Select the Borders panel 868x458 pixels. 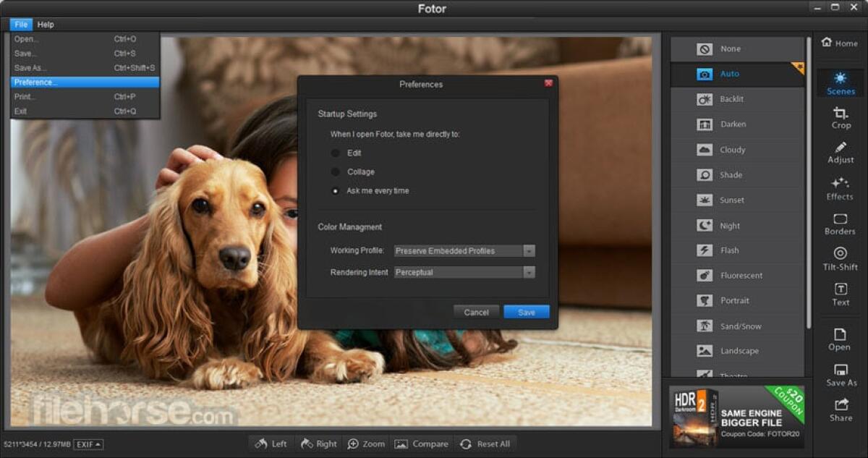pos(840,225)
